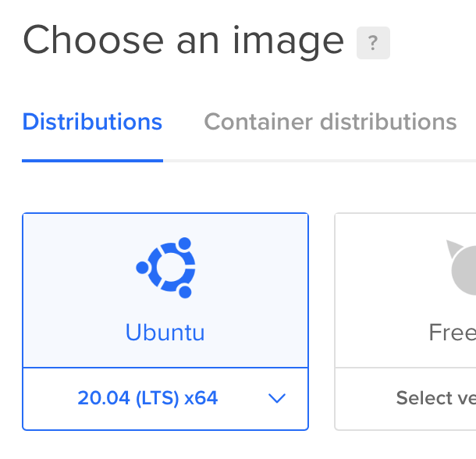Image resolution: width=476 pixels, height=459 pixels.
Task: Click the gray FreeBSD mascot icon
Action: 461,267
